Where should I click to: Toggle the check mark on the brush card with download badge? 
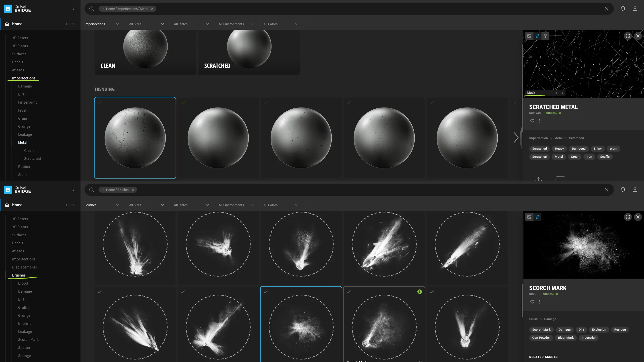(x=349, y=292)
